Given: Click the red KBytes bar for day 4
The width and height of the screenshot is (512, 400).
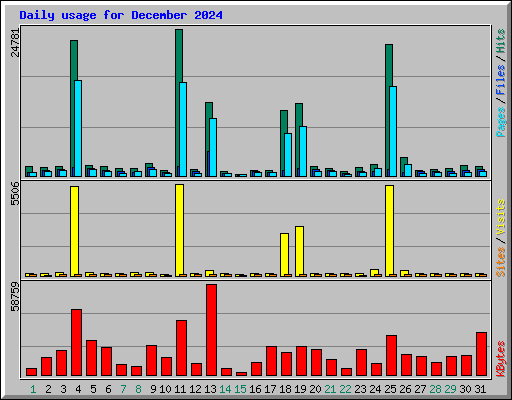Looking at the screenshot, I should point(76,343).
